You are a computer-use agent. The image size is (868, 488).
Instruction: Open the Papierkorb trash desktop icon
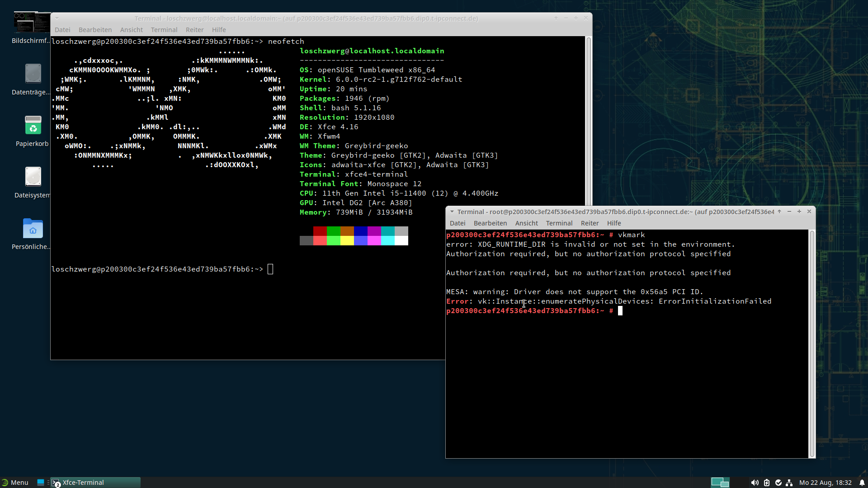33,126
